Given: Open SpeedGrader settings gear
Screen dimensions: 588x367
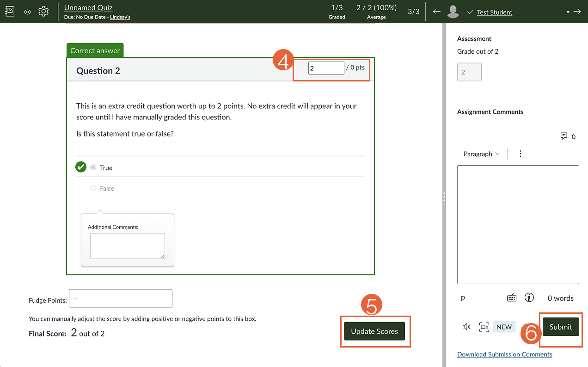Looking at the screenshot, I should coord(43,12).
